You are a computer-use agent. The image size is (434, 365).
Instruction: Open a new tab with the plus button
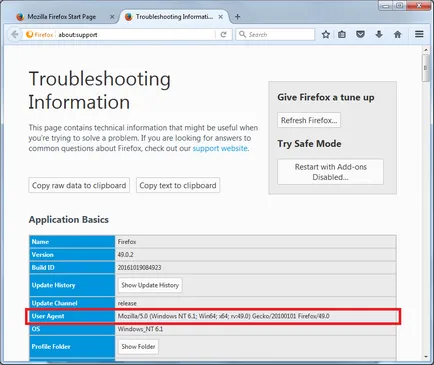[237, 17]
